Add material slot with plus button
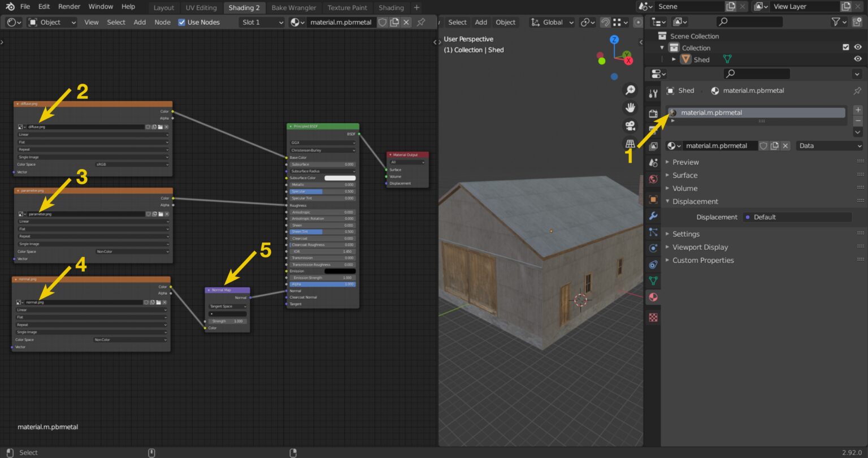This screenshot has width=868, height=458. (x=858, y=110)
